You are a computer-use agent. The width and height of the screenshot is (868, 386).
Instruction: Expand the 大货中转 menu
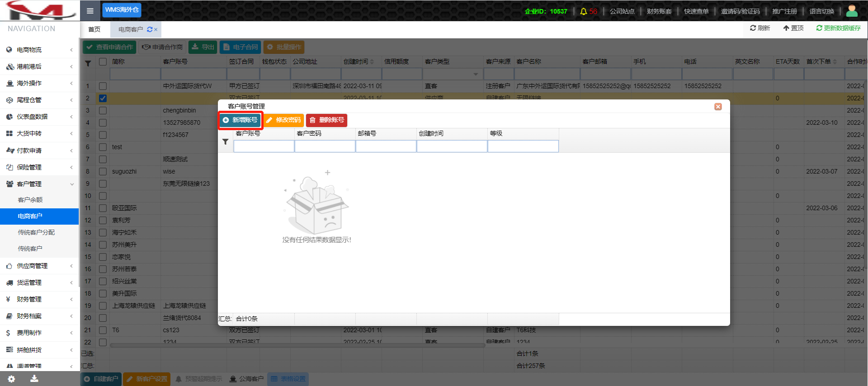(x=40, y=133)
